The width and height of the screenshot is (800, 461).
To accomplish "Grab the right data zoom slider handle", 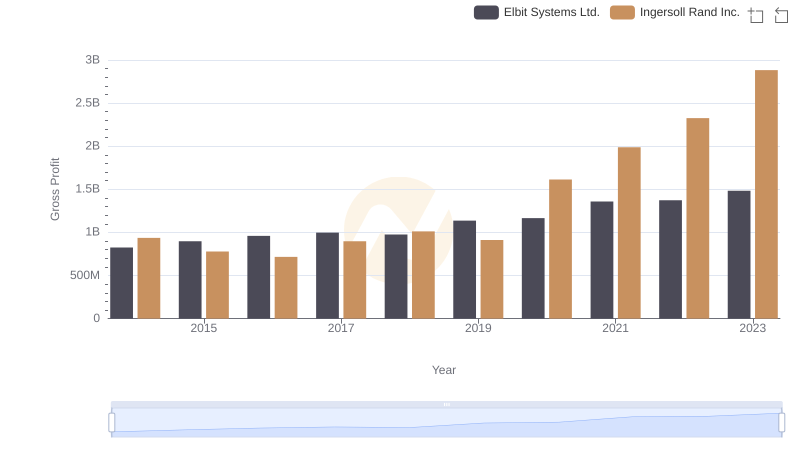I will pos(781,423).
